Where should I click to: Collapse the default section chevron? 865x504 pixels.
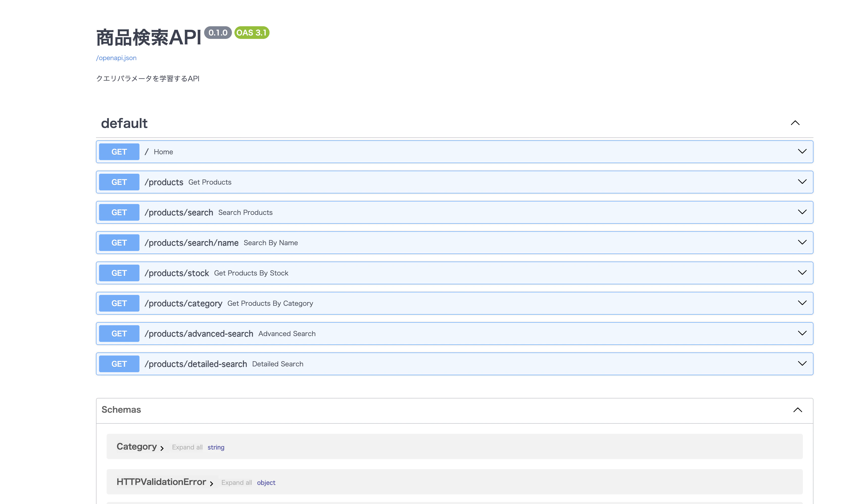[795, 123]
